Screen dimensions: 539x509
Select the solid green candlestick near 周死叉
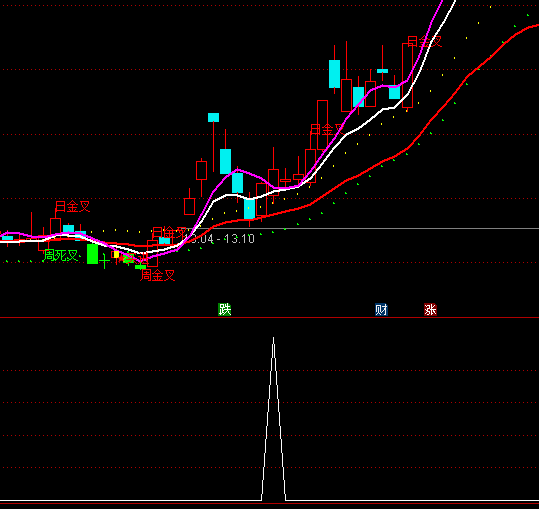(x=92, y=254)
